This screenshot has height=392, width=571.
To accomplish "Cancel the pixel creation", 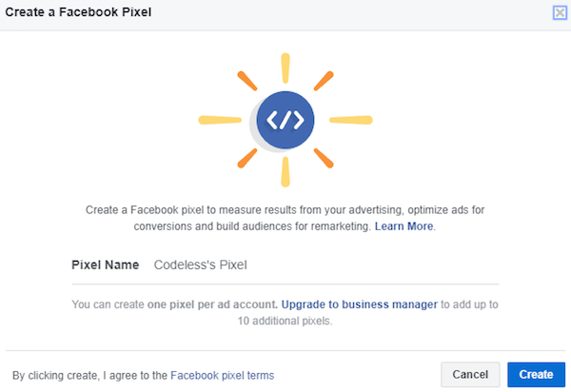I will tap(470, 375).
